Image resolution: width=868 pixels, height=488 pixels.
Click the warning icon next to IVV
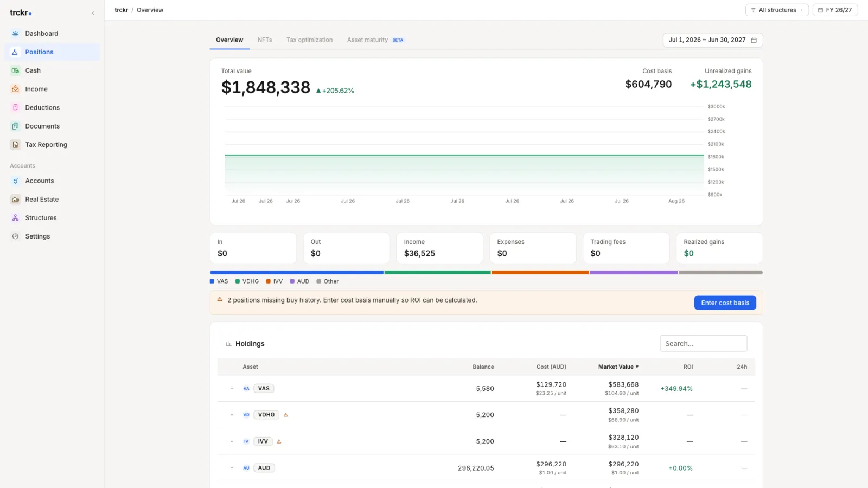[x=279, y=441]
